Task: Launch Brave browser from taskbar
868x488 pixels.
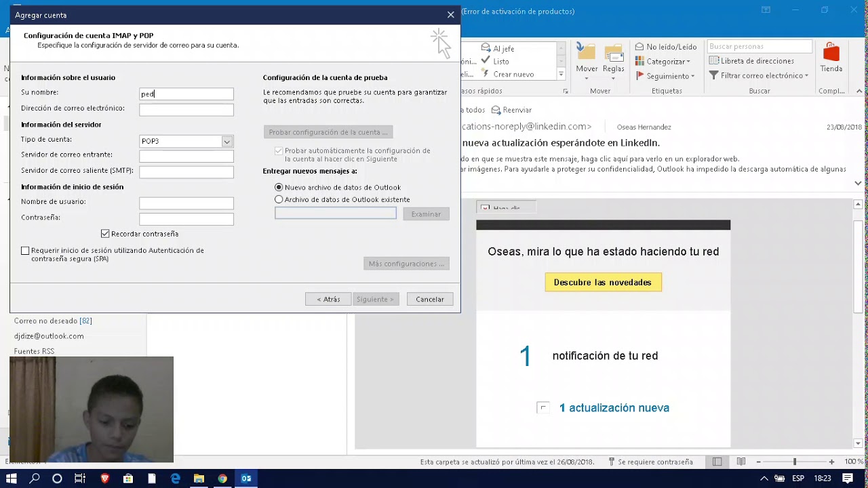Action: [x=104, y=479]
